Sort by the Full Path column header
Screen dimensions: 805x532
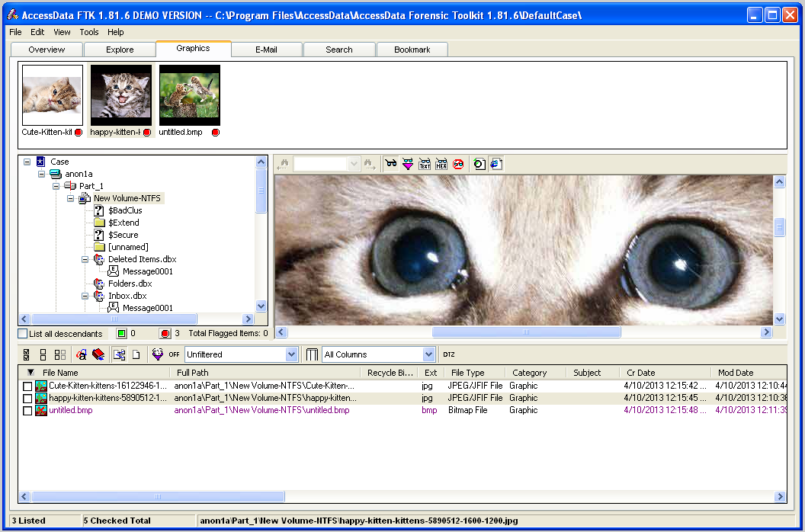click(x=267, y=373)
